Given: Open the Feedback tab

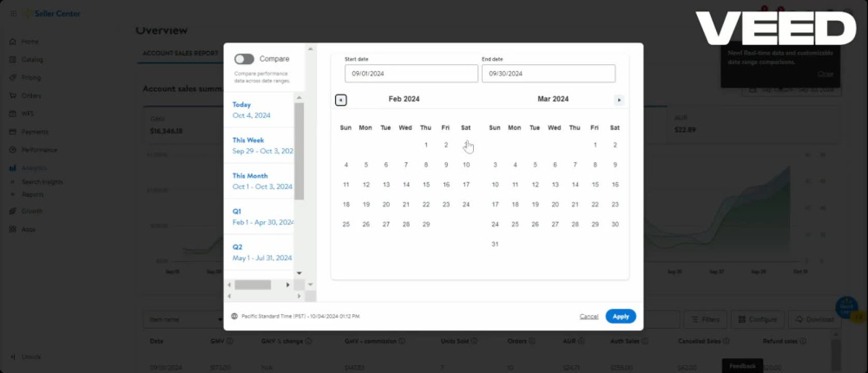Looking at the screenshot, I should (742, 366).
